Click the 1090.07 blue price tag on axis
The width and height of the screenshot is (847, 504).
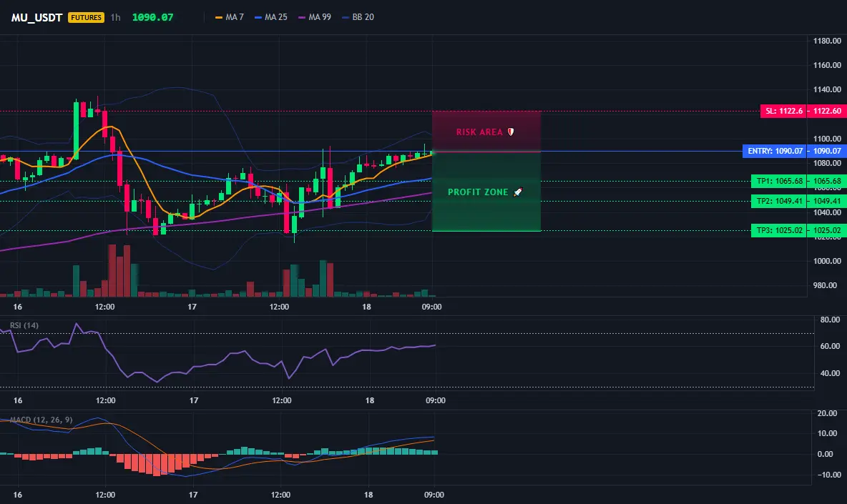[x=827, y=151]
